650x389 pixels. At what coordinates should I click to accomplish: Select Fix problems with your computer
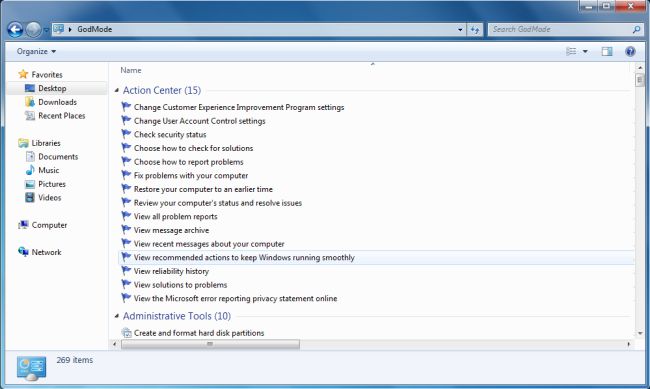[x=191, y=176]
